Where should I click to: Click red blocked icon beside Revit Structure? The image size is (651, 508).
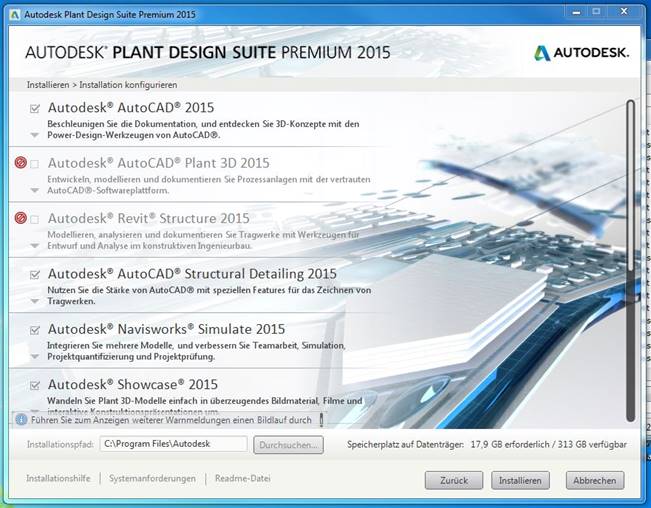tap(21, 217)
